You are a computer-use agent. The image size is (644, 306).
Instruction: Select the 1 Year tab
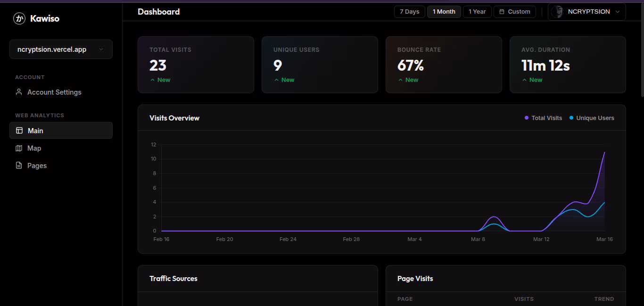click(477, 12)
